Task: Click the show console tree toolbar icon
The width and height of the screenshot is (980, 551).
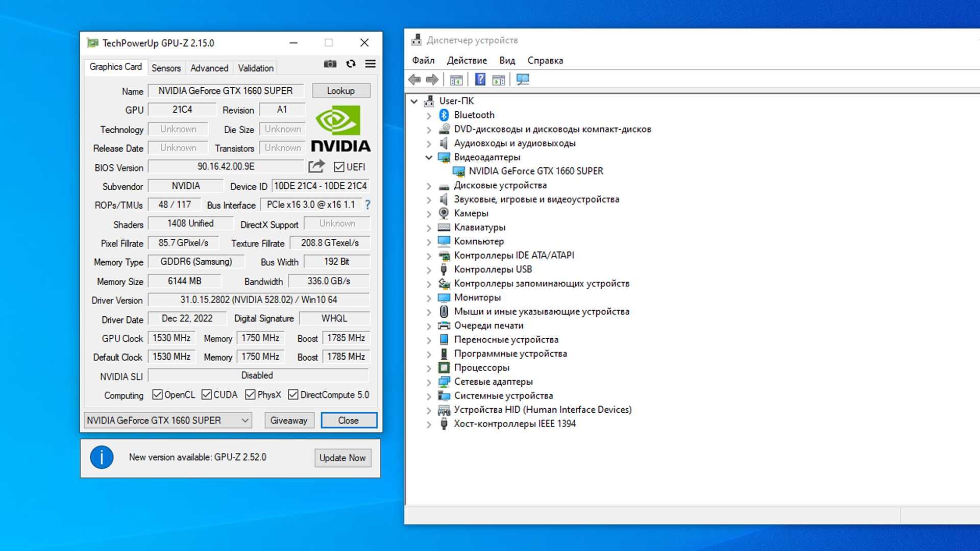Action: tap(456, 80)
